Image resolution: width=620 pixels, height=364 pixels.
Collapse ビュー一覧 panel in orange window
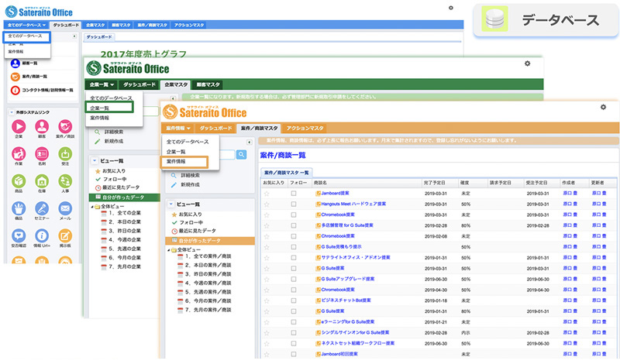click(170, 204)
